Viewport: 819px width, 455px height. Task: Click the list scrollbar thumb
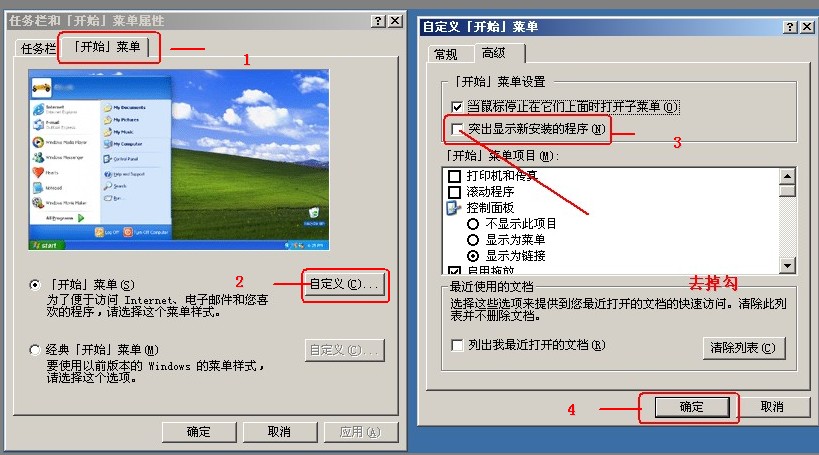pos(787,190)
